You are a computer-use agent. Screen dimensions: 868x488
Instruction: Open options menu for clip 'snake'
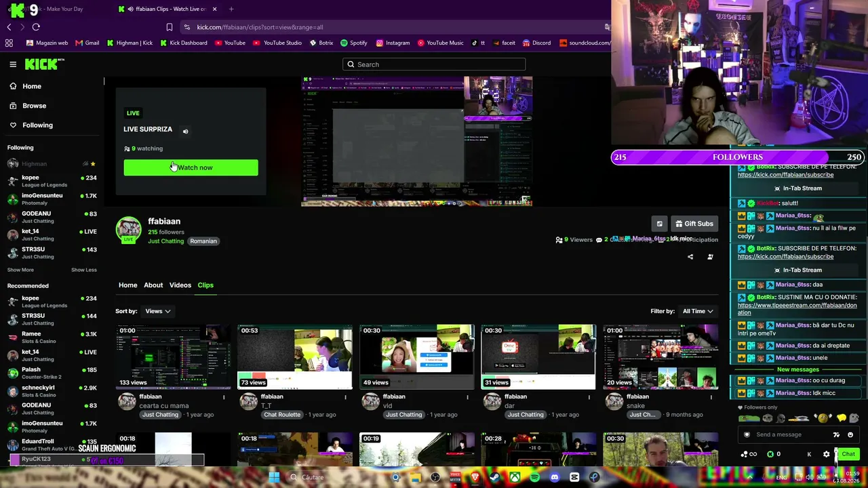711,397
